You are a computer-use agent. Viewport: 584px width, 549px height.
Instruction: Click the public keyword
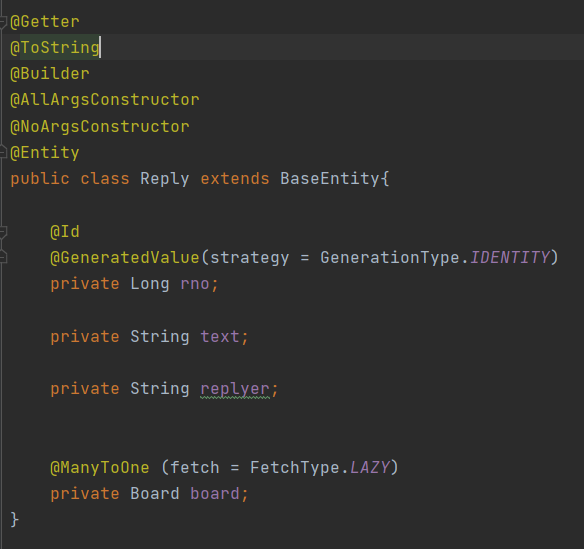[x=40, y=179]
